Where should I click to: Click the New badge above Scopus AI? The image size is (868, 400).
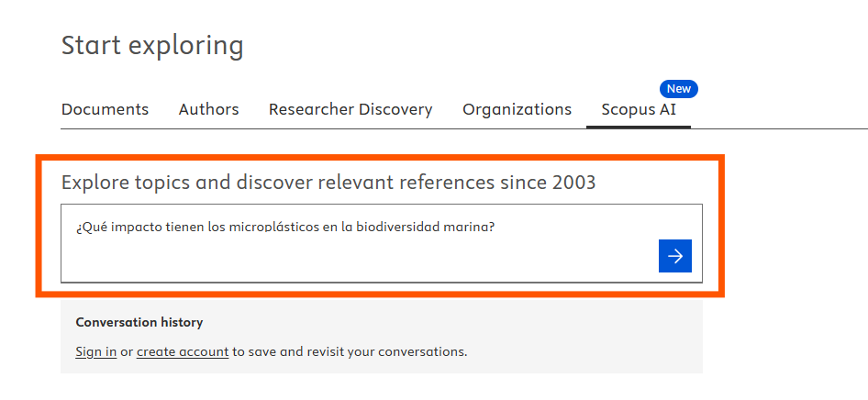click(x=678, y=89)
